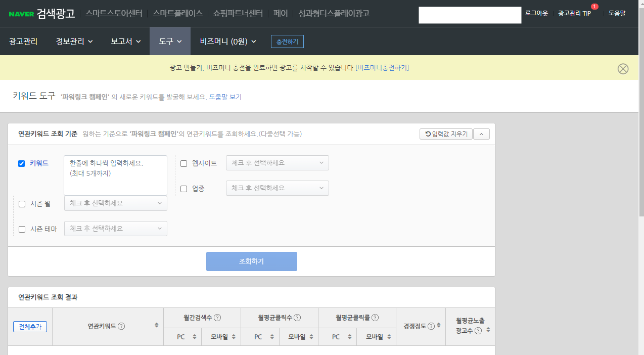Sort 월평균클릭수 모바일 column
Image resolution: width=644 pixels, height=355 pixels.
point(311,337)
